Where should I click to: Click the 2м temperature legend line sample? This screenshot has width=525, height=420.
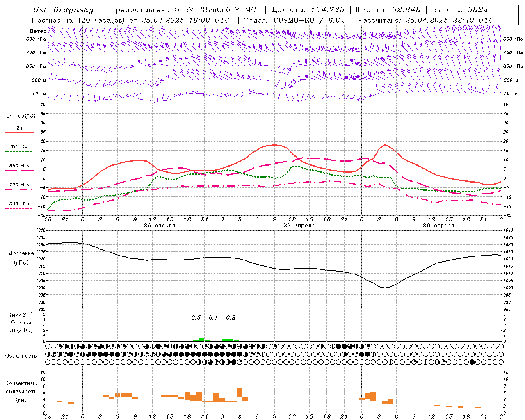click(x=19, y=133)
